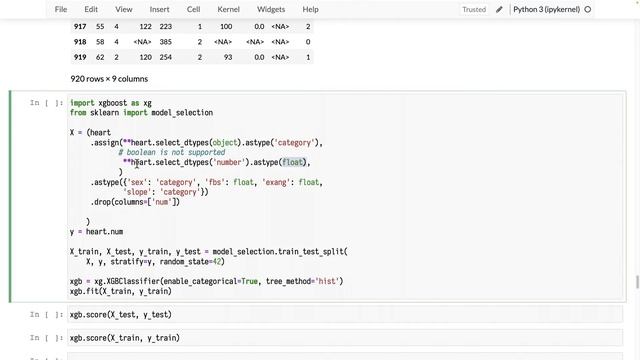
Task: Click '920 rows × 9 columns' text
Action: (109, 79)
